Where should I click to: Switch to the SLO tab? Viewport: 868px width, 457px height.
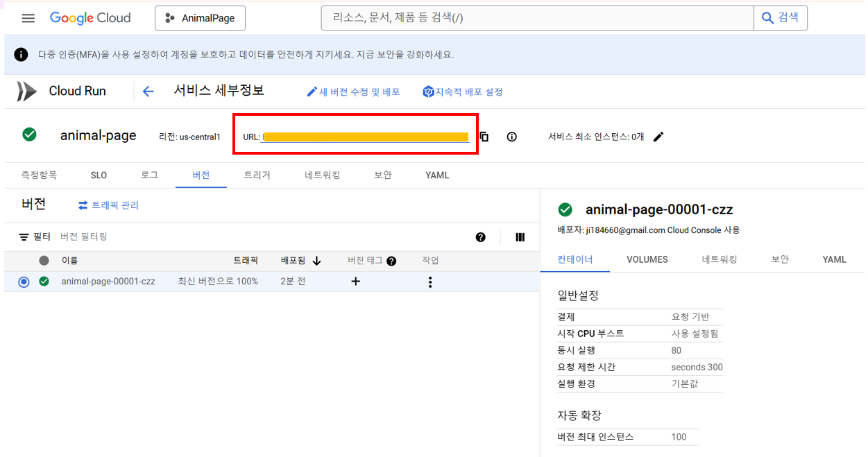pos(99,175)
